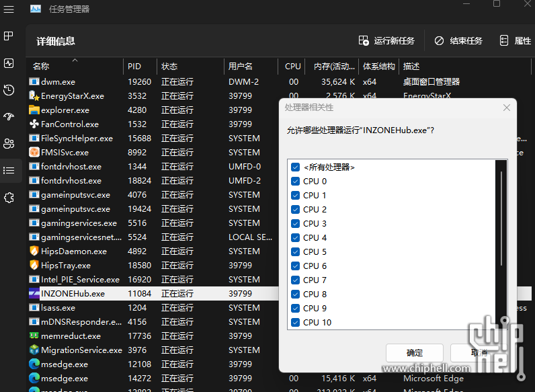Sort by the 描述 column header

point(465,67)
